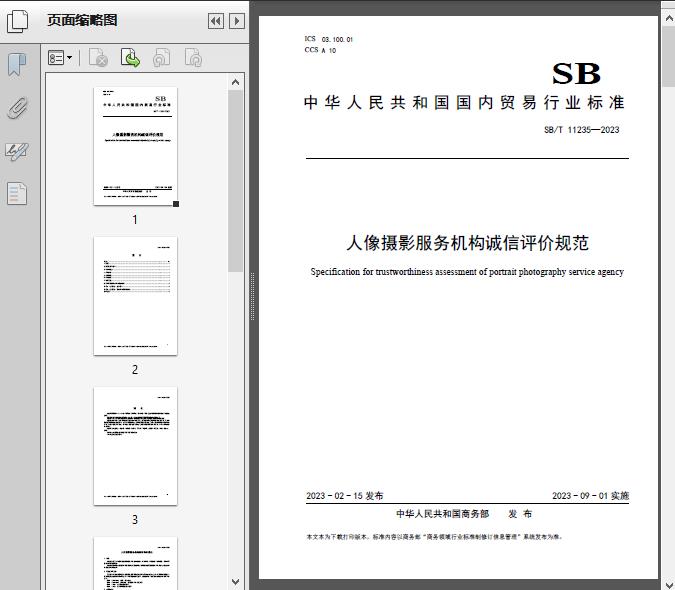This screenshot has width=675, height=590.
Task: Click the 2023-09-01 实施 date
Action: [x=591, y=496]
